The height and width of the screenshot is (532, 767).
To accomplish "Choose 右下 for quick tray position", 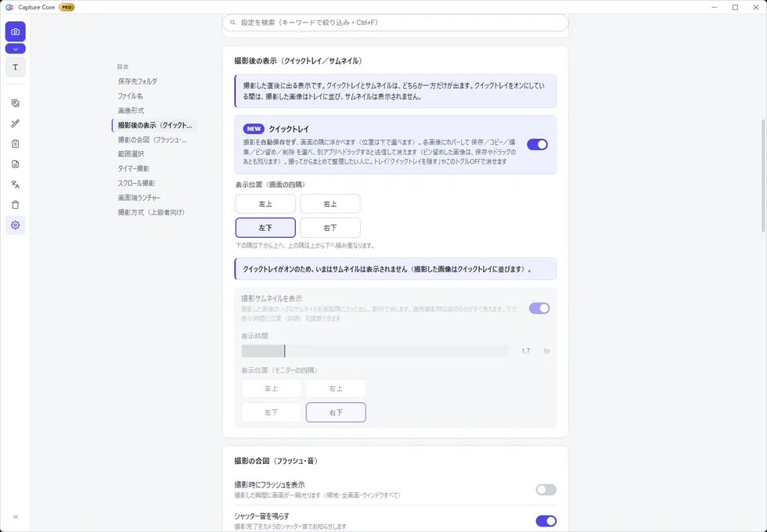I will click(x=330, y=228).
